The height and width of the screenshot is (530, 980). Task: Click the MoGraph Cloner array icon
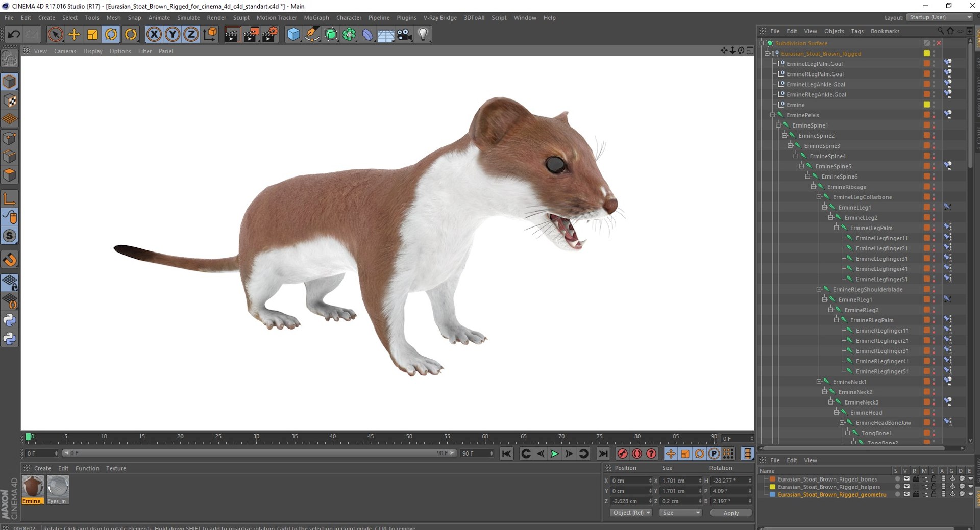(349, 35)
